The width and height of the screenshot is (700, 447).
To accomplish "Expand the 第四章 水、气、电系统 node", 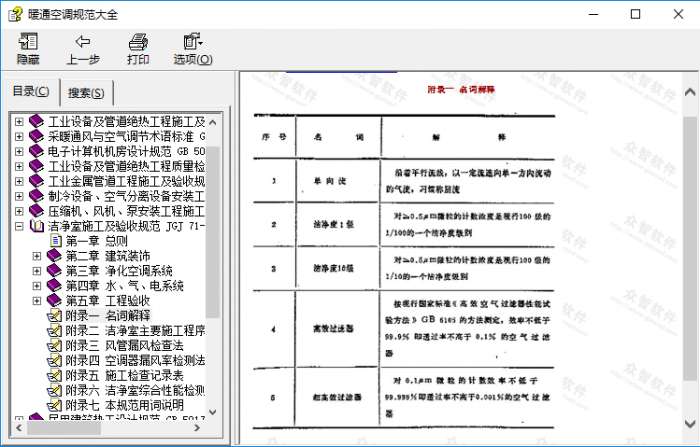I will tap(37, 286).
